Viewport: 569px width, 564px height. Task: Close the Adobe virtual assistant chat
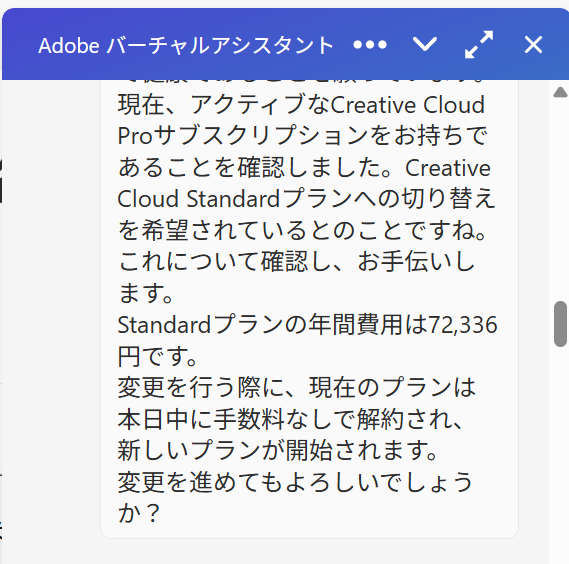click(x=533, y=45)
